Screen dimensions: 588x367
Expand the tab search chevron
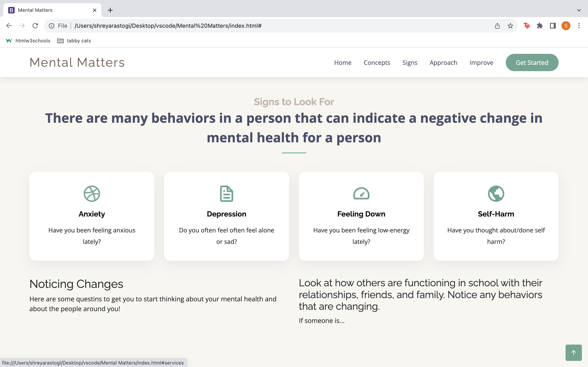click(x=579, y=10)
